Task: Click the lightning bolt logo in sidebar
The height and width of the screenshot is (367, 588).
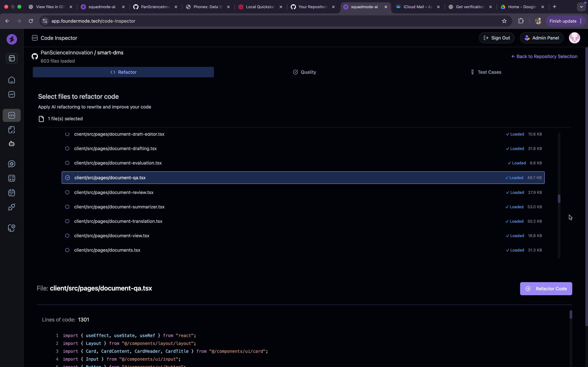Action: [12, 39]
